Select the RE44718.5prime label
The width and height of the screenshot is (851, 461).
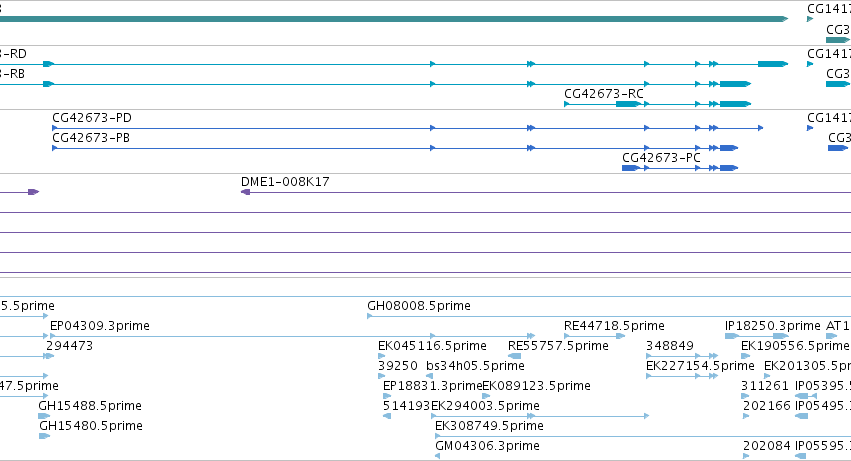point(614,326)
